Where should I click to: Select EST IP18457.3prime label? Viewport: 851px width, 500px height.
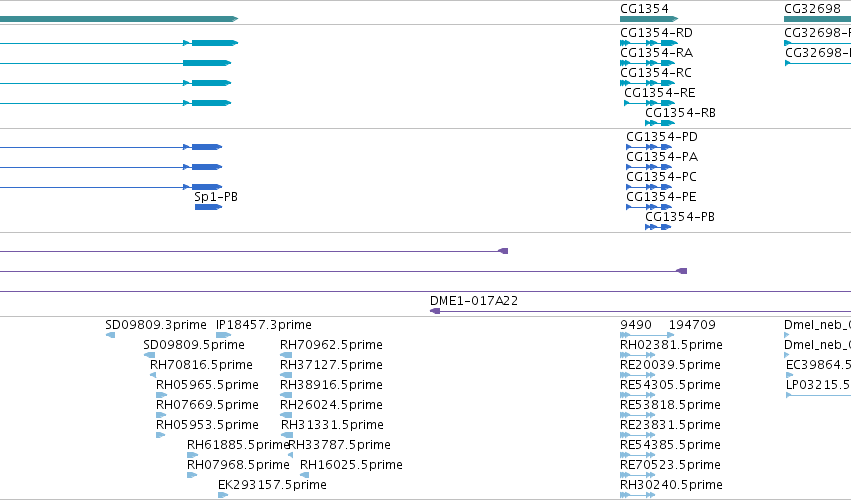point(264,325)
